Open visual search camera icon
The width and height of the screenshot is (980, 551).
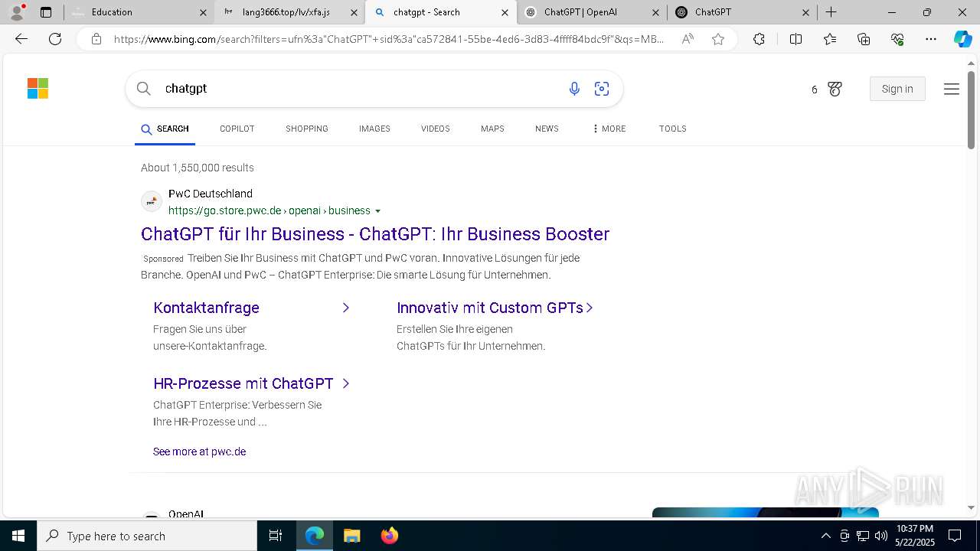click(602, 89)
